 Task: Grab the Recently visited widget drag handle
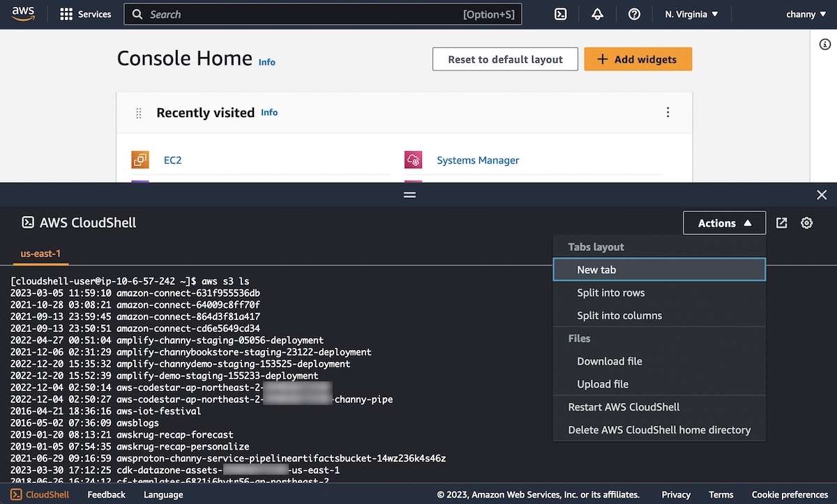[138, 113]
